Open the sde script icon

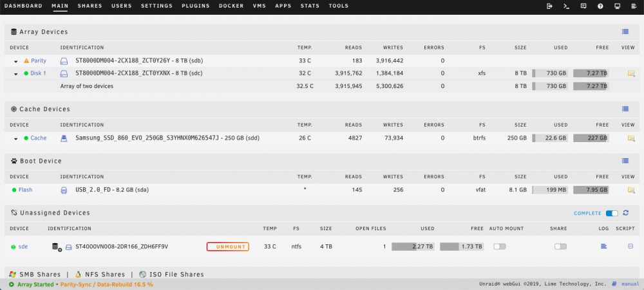630,246
